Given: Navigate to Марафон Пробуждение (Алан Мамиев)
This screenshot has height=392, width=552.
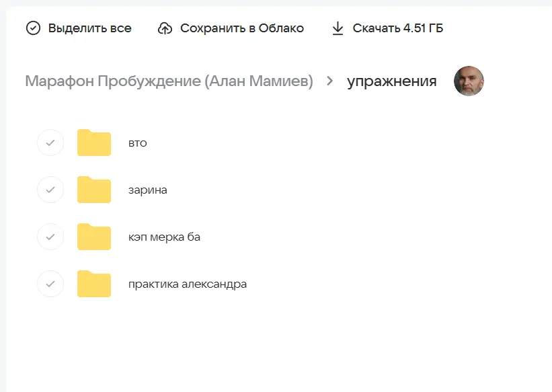Looking at the screenshot, I should [x=168, y=81].
